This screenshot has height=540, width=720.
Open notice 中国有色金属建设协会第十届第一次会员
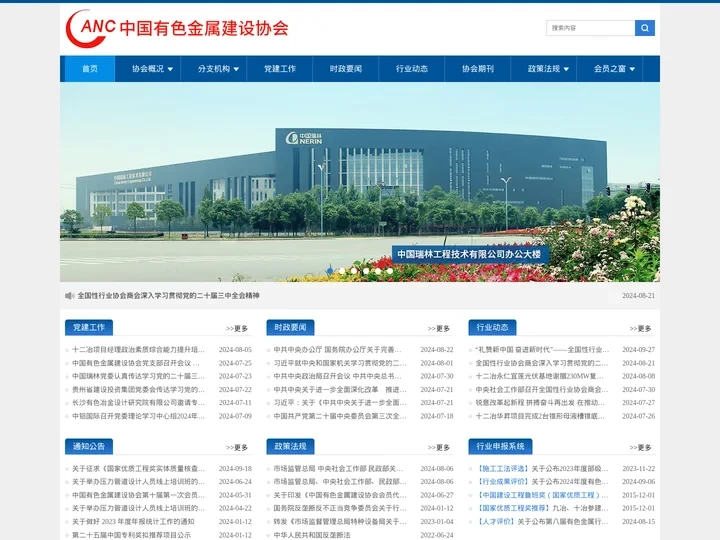pos(138,495)
